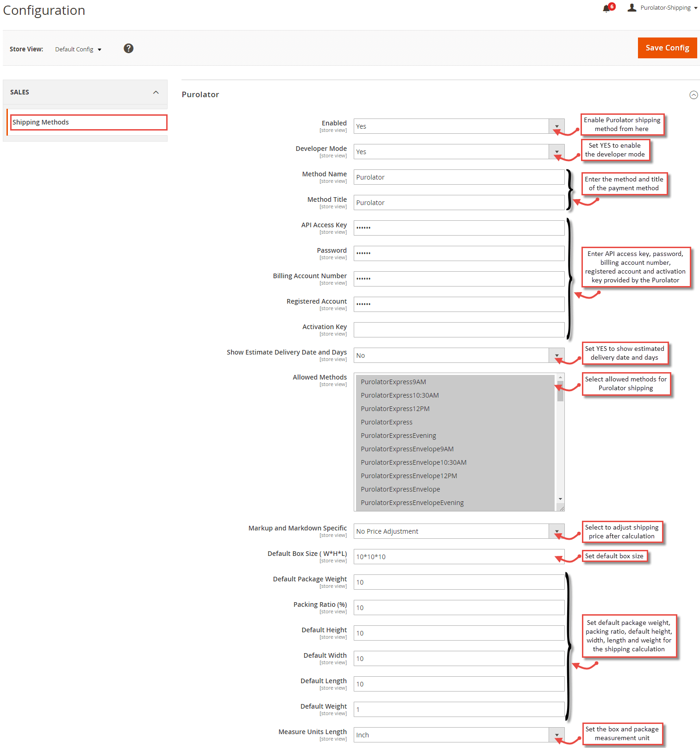
Task: Open Show Estimate Delivery Date dropdown
Action: coord(459,355)
